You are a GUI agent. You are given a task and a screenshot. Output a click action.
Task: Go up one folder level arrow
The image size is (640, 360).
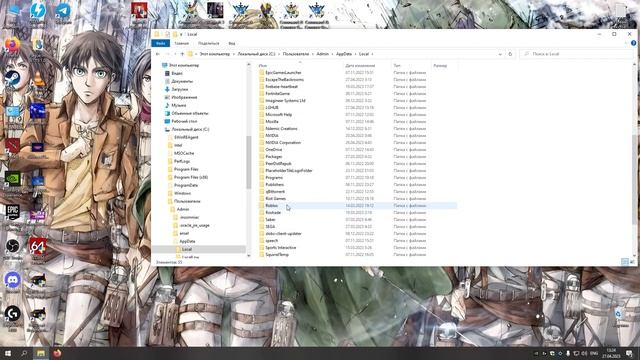pos(182,54)
